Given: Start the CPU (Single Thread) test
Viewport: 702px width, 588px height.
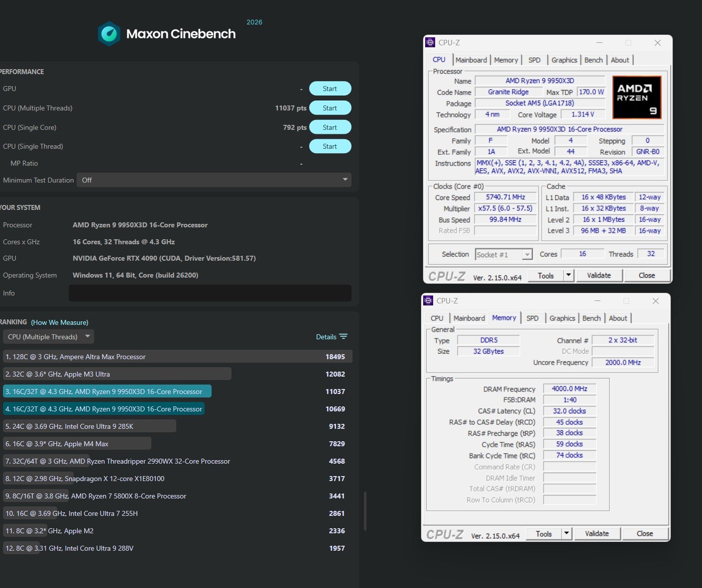Looking at the screenshot, I should 330,146.
